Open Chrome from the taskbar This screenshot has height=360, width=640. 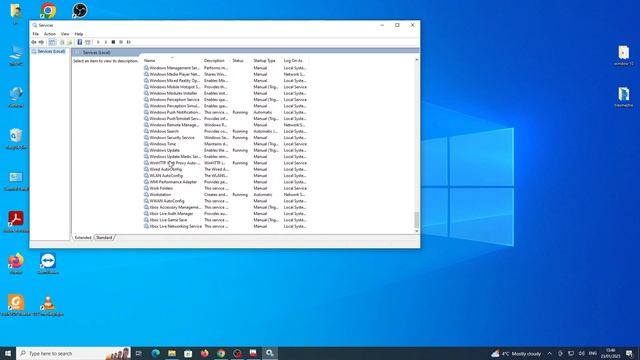pos(221,353)
